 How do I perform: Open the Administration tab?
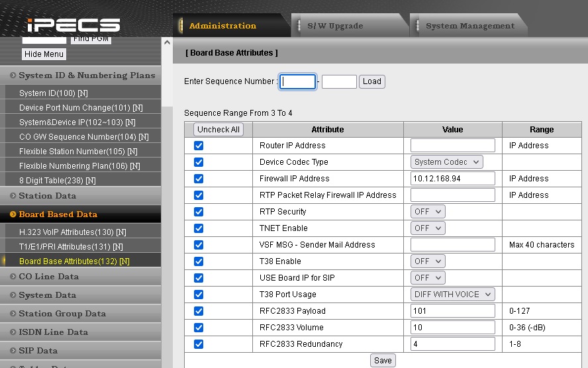[x=222, y=26]
